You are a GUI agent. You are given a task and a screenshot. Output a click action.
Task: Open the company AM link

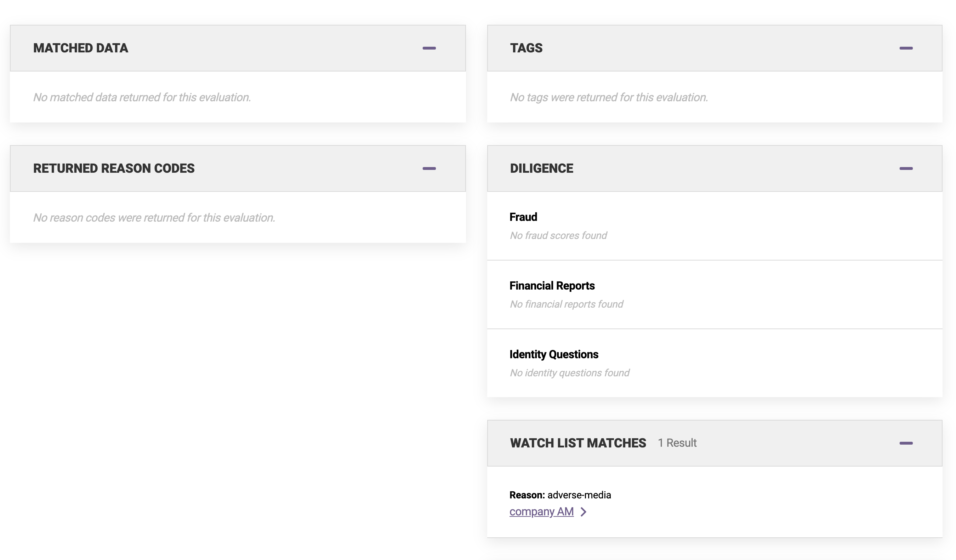(x=541, y=512)
